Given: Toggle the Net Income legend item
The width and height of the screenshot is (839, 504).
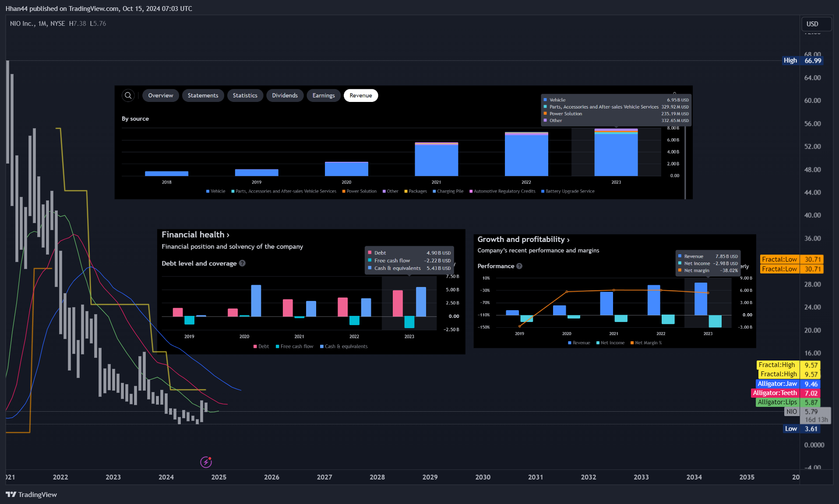Looking at the screenshot, I should [x=610, y=343].
